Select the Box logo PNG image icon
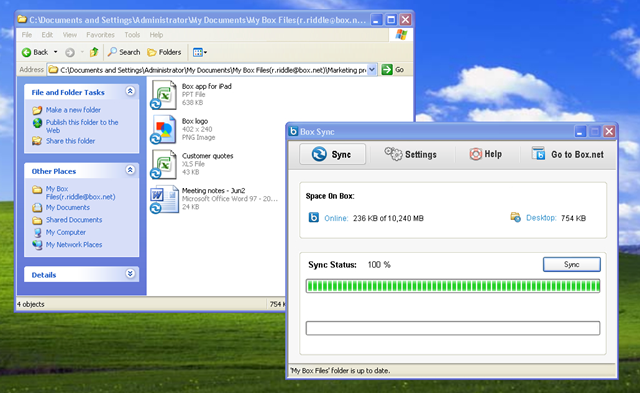The image size is (640, 393). [164, 129]
